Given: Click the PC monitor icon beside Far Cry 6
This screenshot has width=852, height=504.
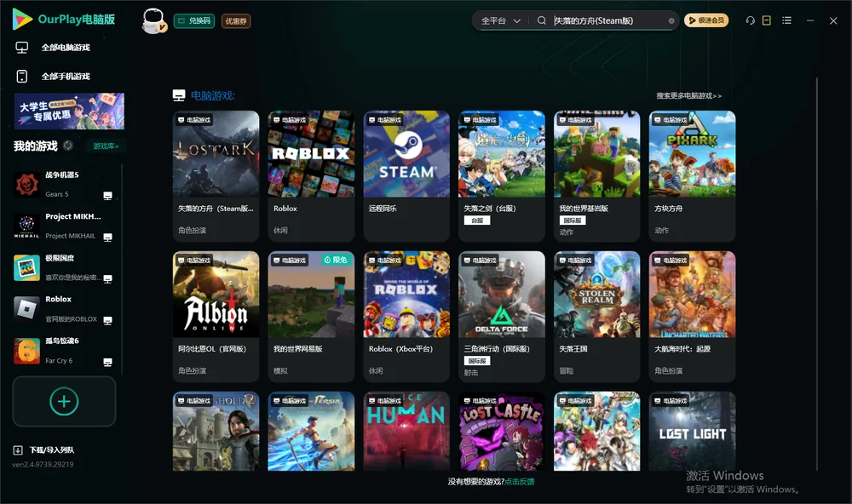Looking at the screenshot, I should [x=107, y=363].
